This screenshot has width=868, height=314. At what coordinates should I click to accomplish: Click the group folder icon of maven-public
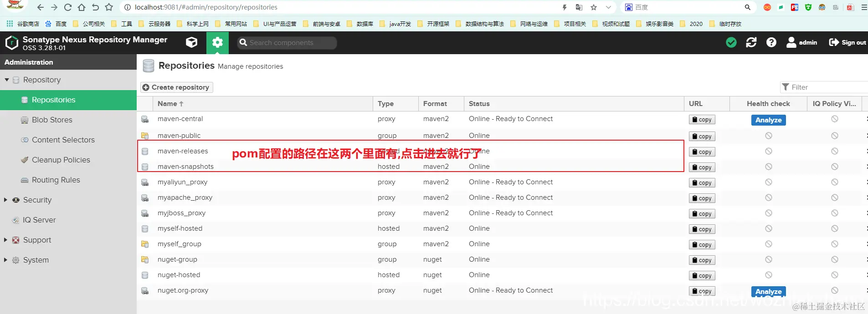click(x=145, y=136)
